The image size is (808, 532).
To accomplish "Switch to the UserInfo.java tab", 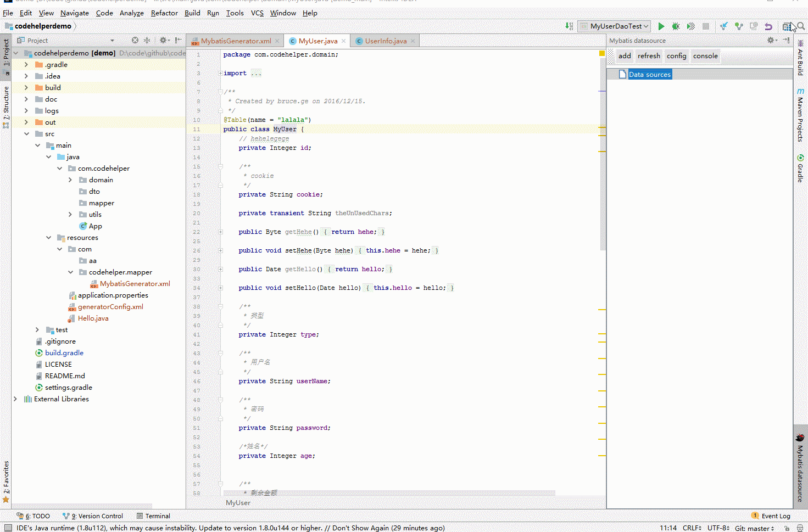I will pos(385,41).
